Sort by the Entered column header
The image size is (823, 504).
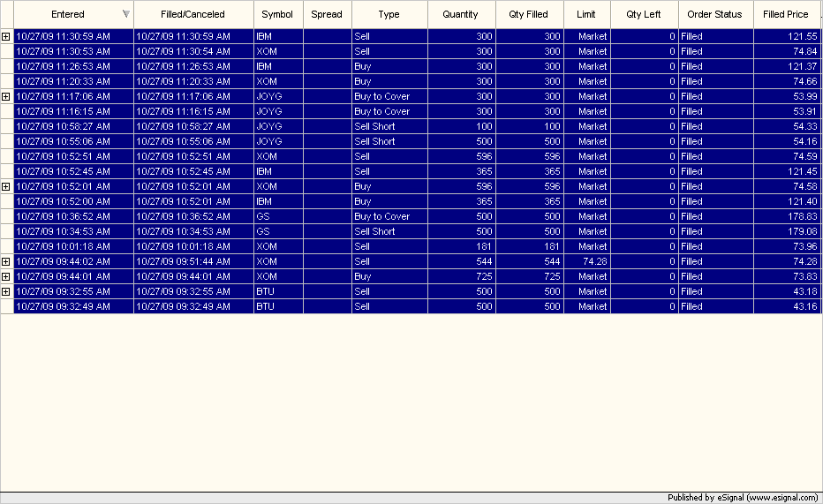(x=73, y=15)
